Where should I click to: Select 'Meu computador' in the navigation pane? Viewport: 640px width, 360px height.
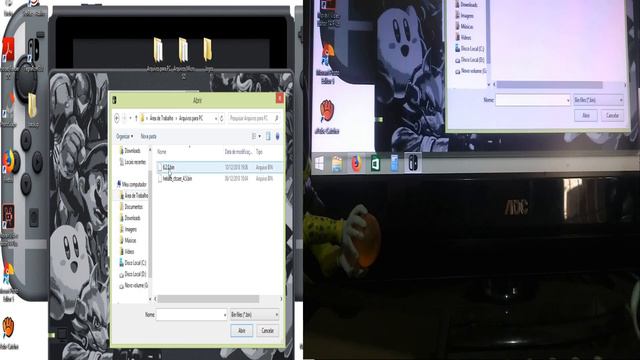tap(131, 184)
